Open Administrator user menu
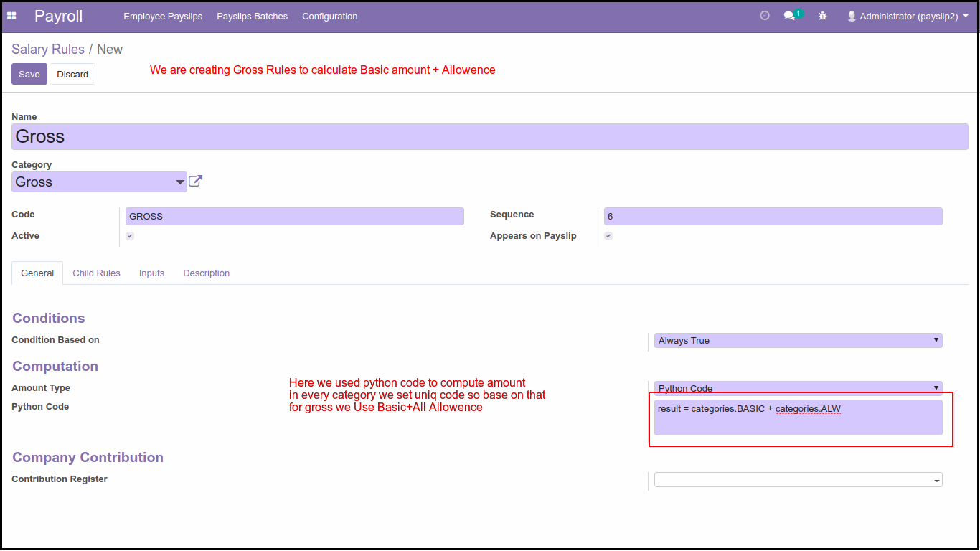The width and height of the screenshot is (980, 551). [x=908, y=16]
